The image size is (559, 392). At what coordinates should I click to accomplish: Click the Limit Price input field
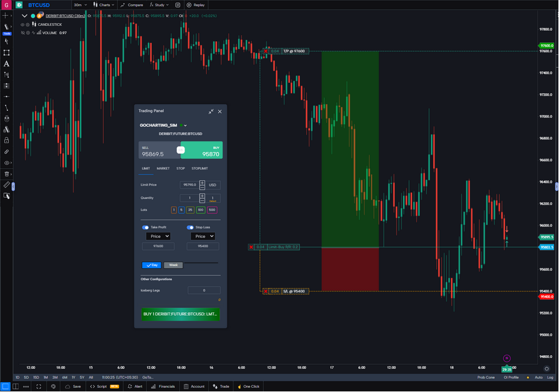pos(188,185)
